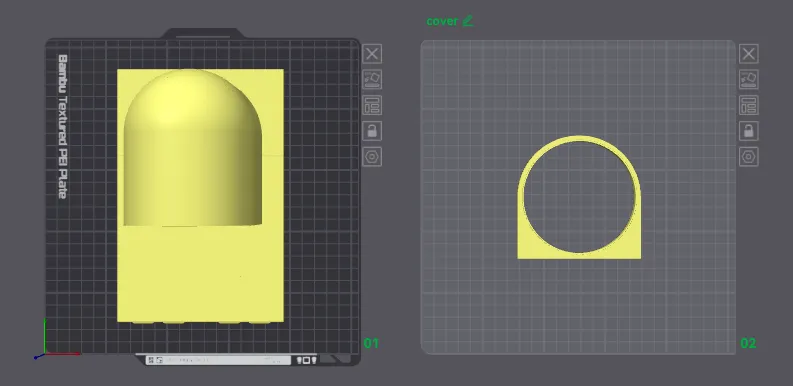Remove all objects from plate 02
The height and width of the screenshot is (386, 793).
pyautogui.click(x=748, y=54)
